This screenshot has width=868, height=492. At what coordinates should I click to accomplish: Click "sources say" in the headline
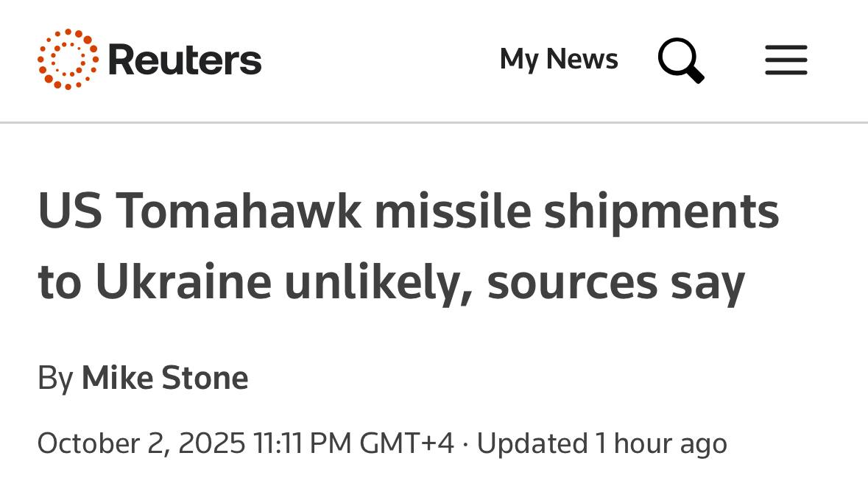tap(615, 282)
